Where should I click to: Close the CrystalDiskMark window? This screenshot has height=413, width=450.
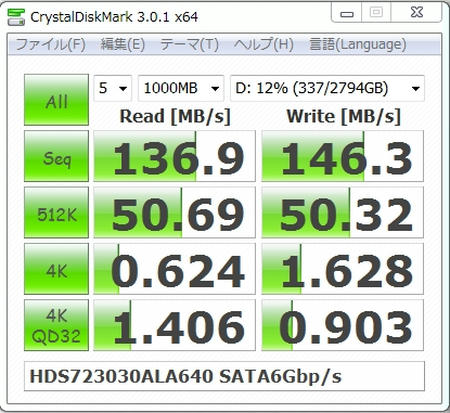click(417, 13)
